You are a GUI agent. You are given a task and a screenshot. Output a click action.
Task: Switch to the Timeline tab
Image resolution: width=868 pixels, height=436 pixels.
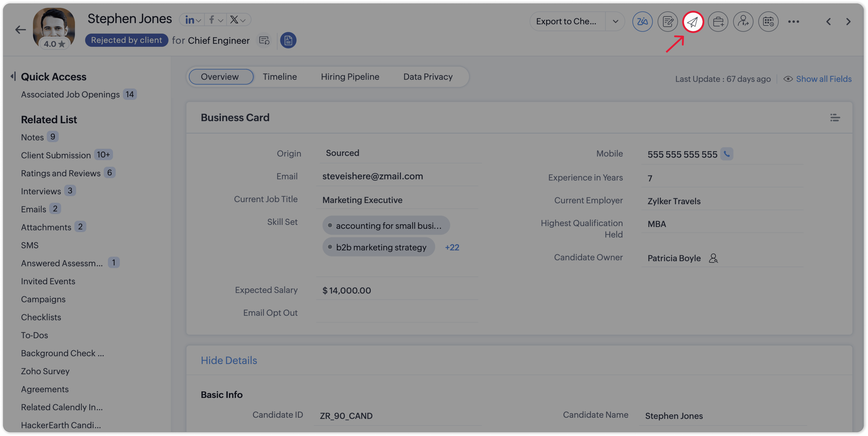coord(280,77)
